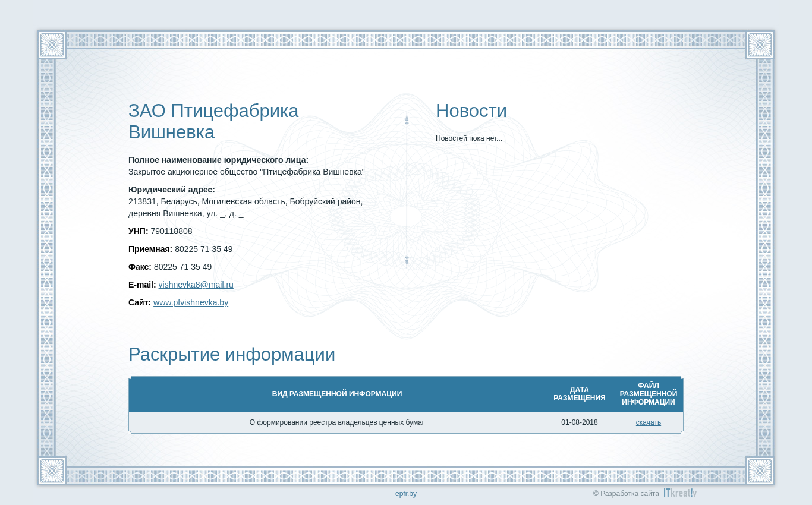Select the date cell 01-08-2018
This screenshot has width=812, height=505.
pos(580,422)
